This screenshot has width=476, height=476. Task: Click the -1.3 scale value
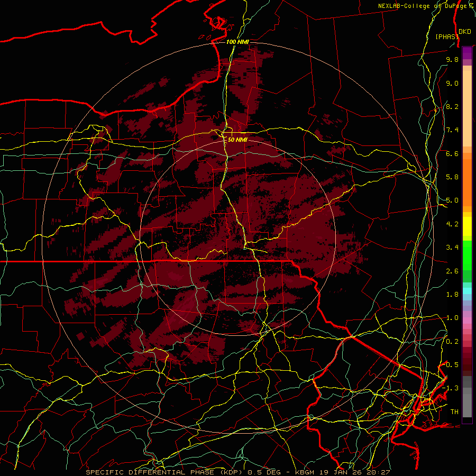(x=451, y=388)
